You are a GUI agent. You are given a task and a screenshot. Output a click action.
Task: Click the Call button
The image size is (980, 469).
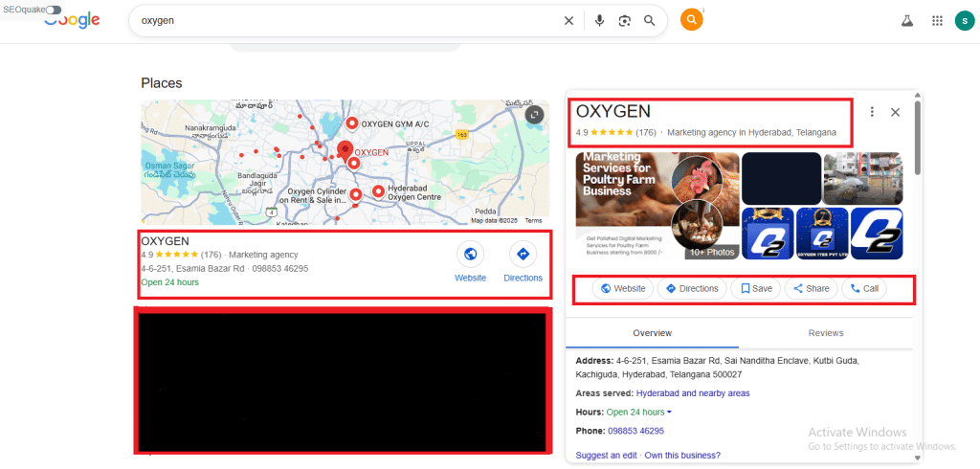click(x=864, y=288)
